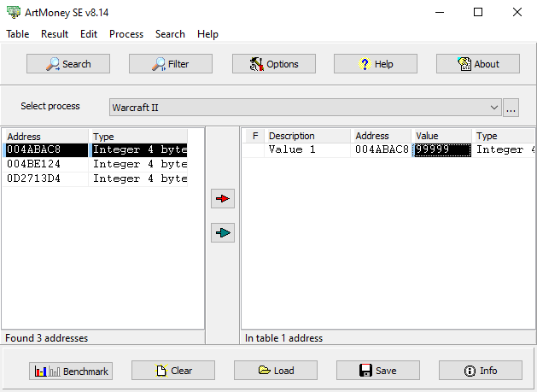Click the Description column header in table

pos(307,136)
